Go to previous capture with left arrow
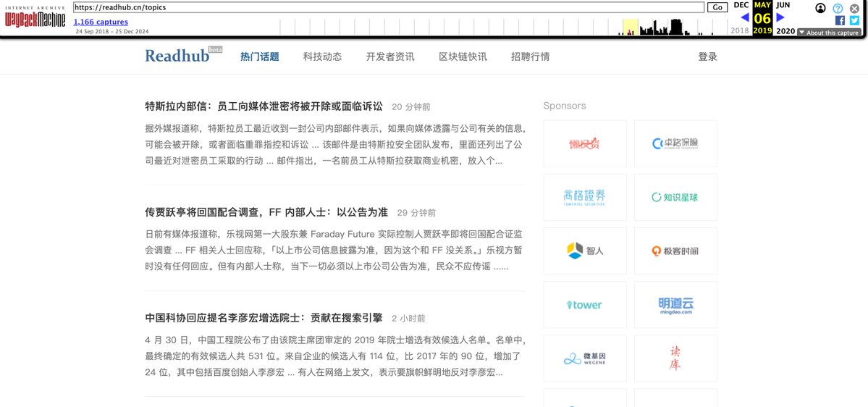Image resolution: width=868 pixels, height=407 pixels. (x=744, y=17)
